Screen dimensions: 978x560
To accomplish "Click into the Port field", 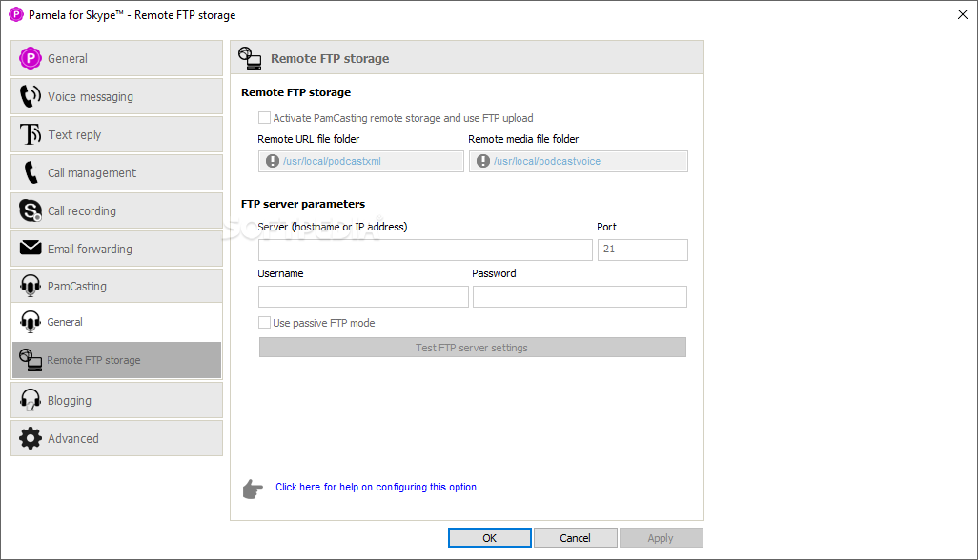I will point(642,250).
